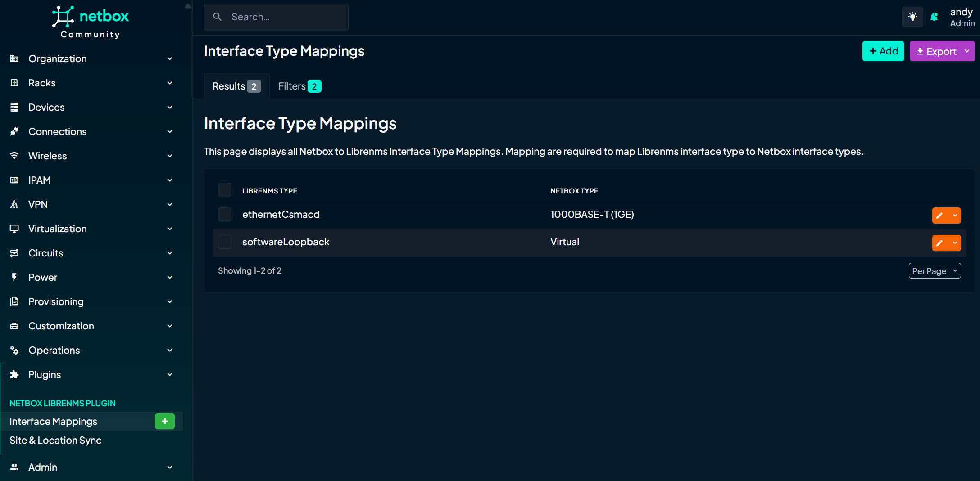Click the Organization building icon
Viewport: 980px width, 481px height.
point(14,58)
